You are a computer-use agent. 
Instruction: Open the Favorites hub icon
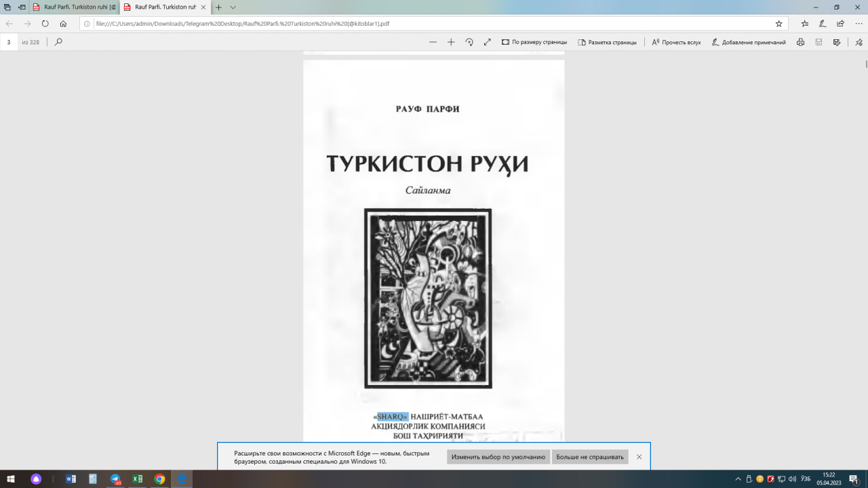(805, 23)
